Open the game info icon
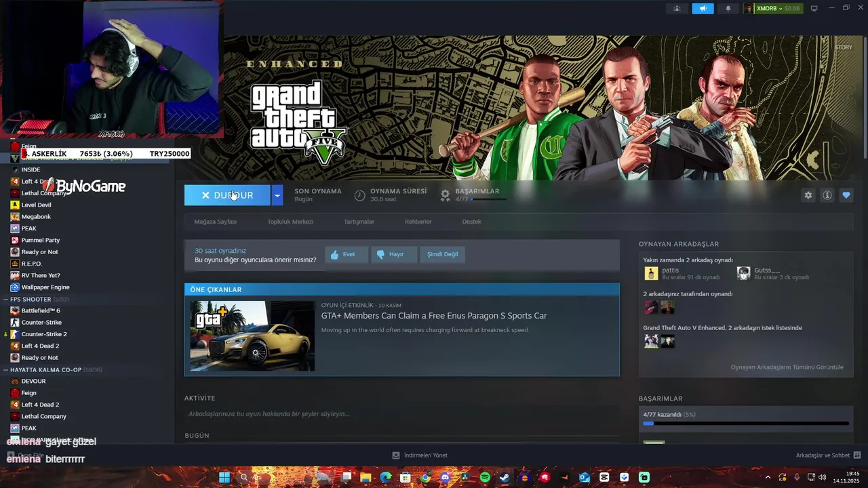This screenshot has height=488, width=868. (827, 195)
